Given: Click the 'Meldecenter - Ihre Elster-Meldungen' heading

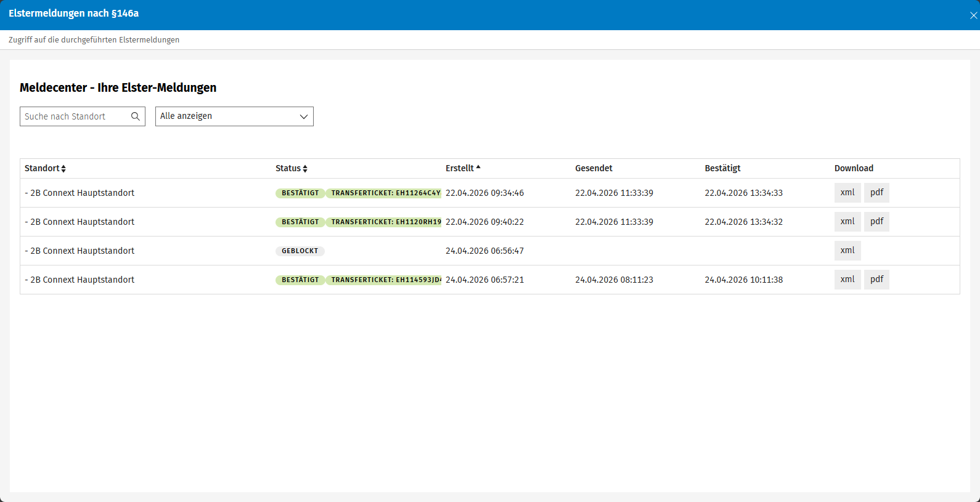Looking at the screenshot, I should (x=118, y=87).
